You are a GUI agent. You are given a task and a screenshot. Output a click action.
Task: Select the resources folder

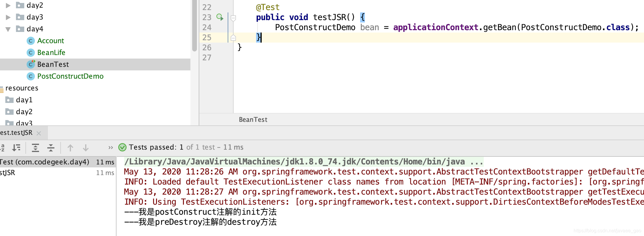click(22, 88)
